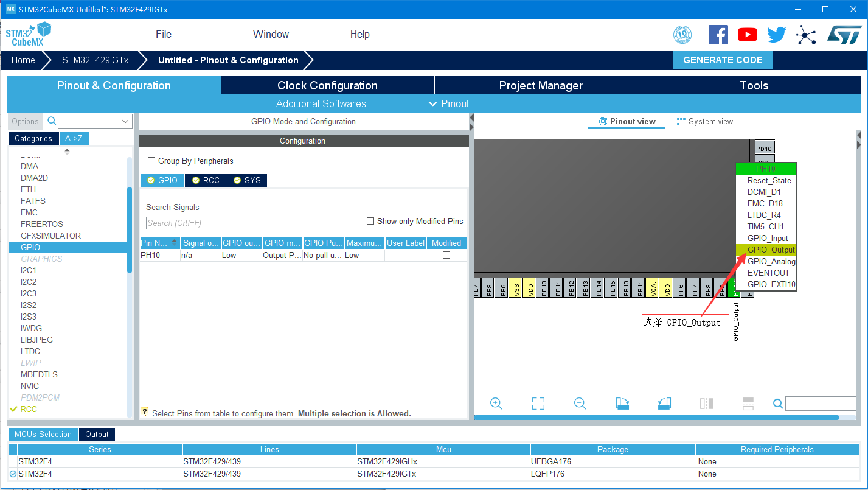Select the PH10 row in the GPIO table
Viewport: 868px width, 490px height.
coord(304,255)
